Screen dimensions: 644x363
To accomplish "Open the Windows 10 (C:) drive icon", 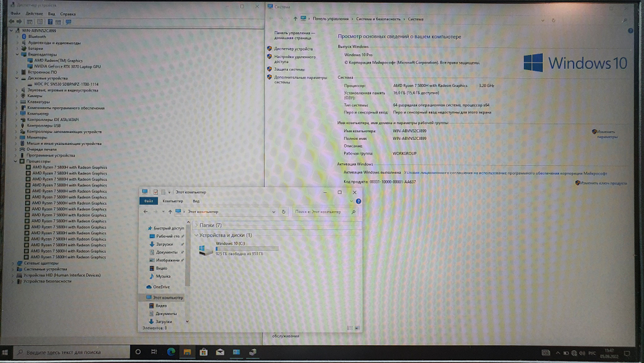I will click(205, 249).
